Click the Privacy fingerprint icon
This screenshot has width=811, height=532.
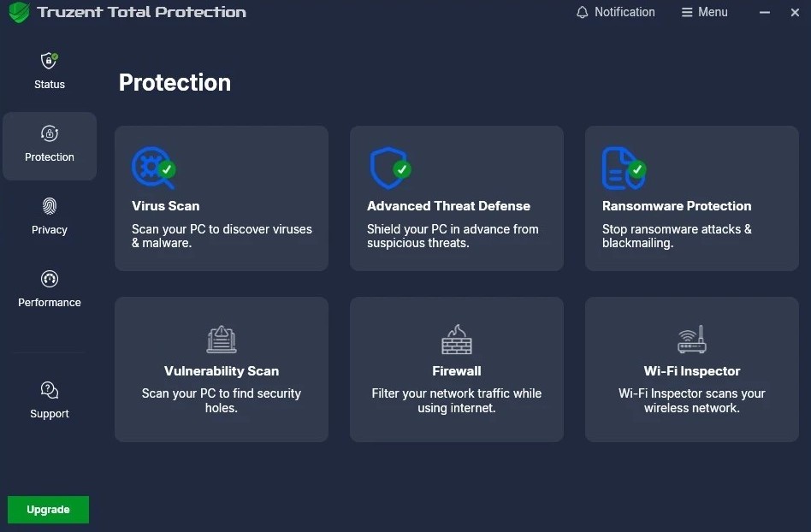click(50, 207)
